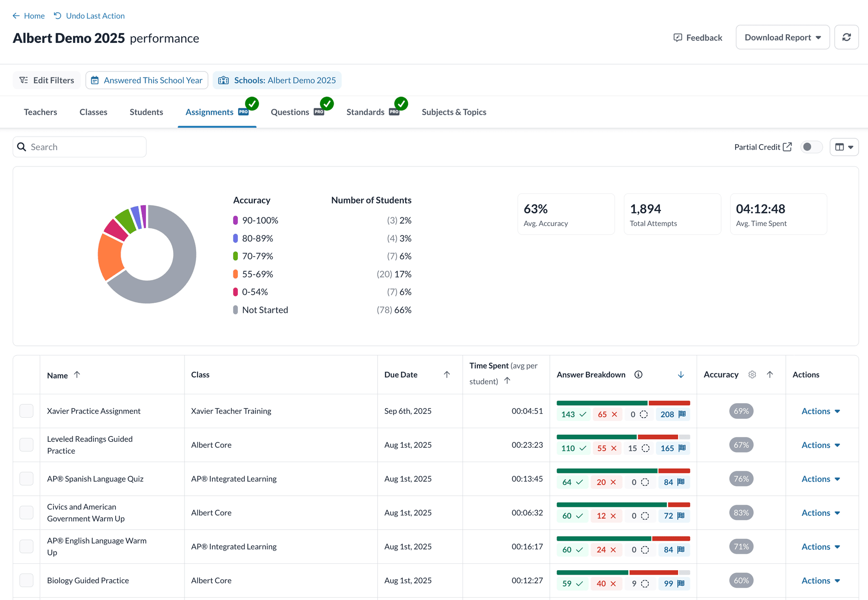868x600 pixels.
Task: Click the Edit Filters button
Action: (x=47, y=80)
